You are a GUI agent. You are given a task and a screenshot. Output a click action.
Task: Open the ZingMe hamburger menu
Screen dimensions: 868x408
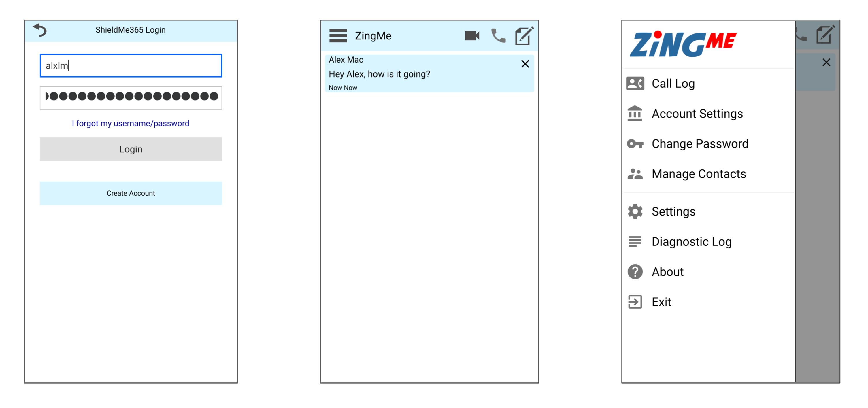(338, 36)
